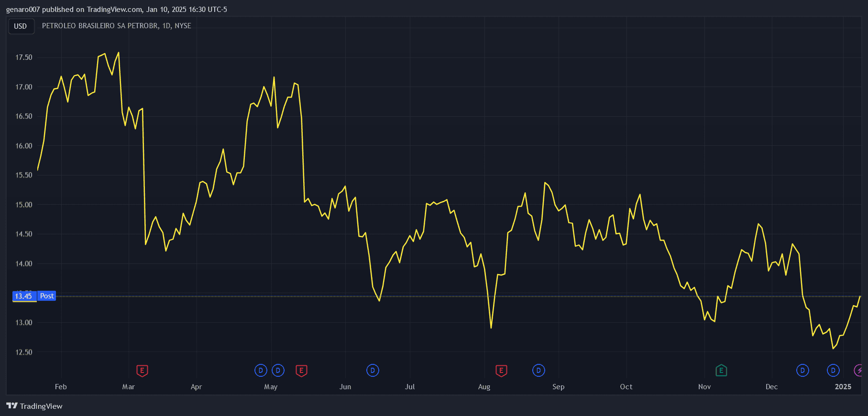Open the USD currency selector
This screenshot has height=416, width=868.
tap(21, 26)
